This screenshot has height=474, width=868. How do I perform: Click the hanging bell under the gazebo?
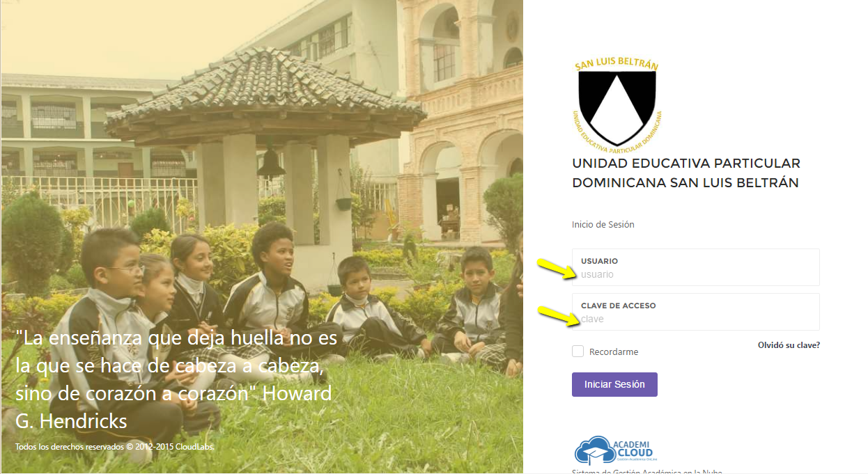[271, 164]
